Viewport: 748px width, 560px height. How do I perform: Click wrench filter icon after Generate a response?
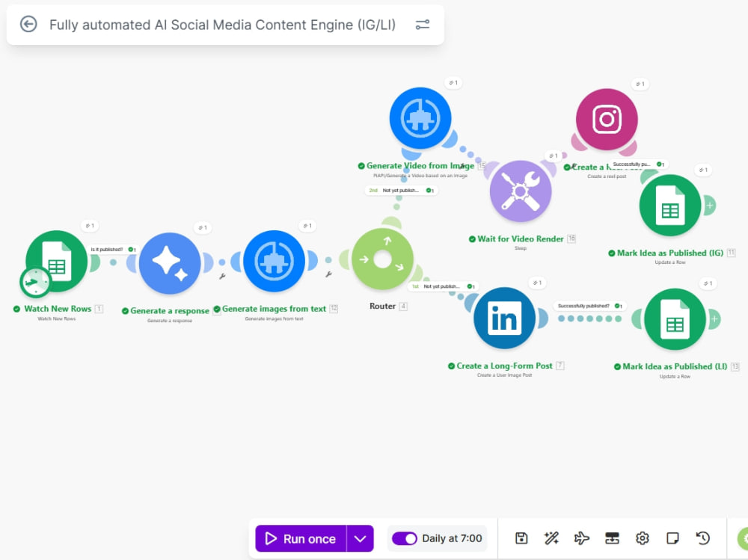click(222, 276)
